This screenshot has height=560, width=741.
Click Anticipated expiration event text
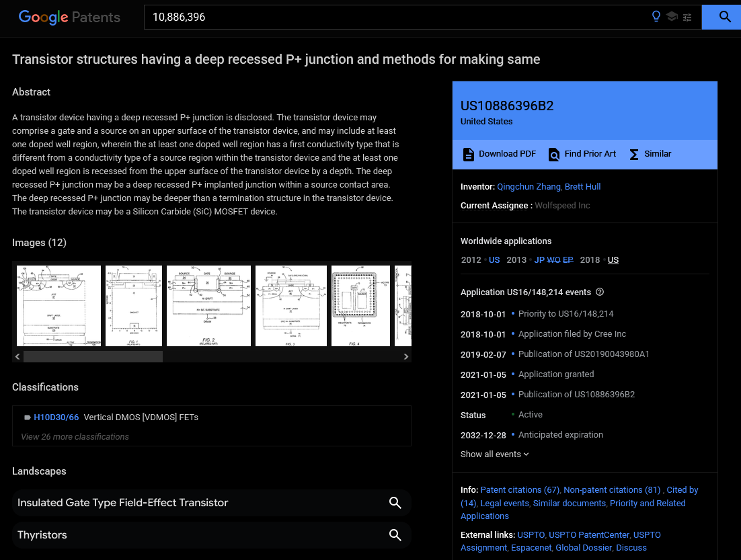point(561,435)
